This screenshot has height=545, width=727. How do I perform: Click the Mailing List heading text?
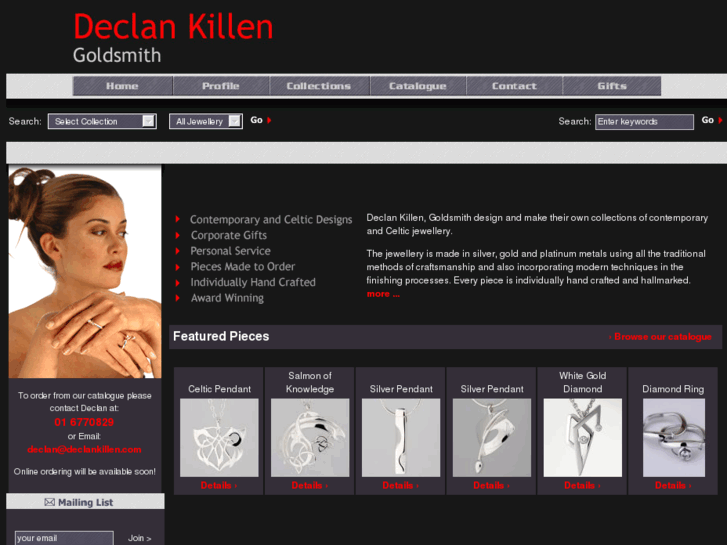click(x=85, y=502)
